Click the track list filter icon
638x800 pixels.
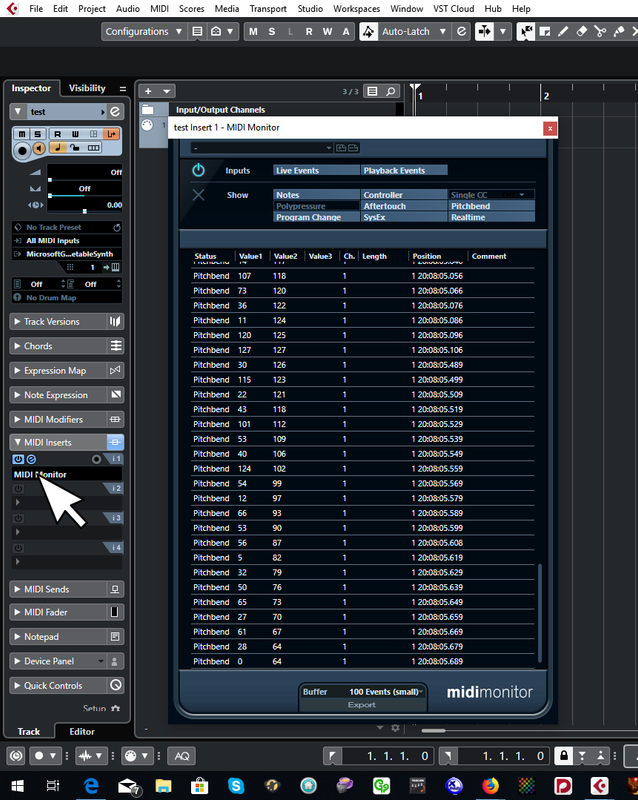coord(373,91)
